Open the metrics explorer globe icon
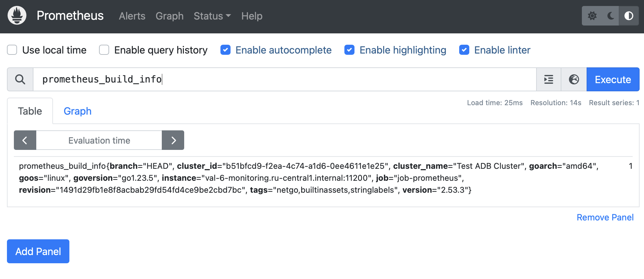 (x=574, y=79)
